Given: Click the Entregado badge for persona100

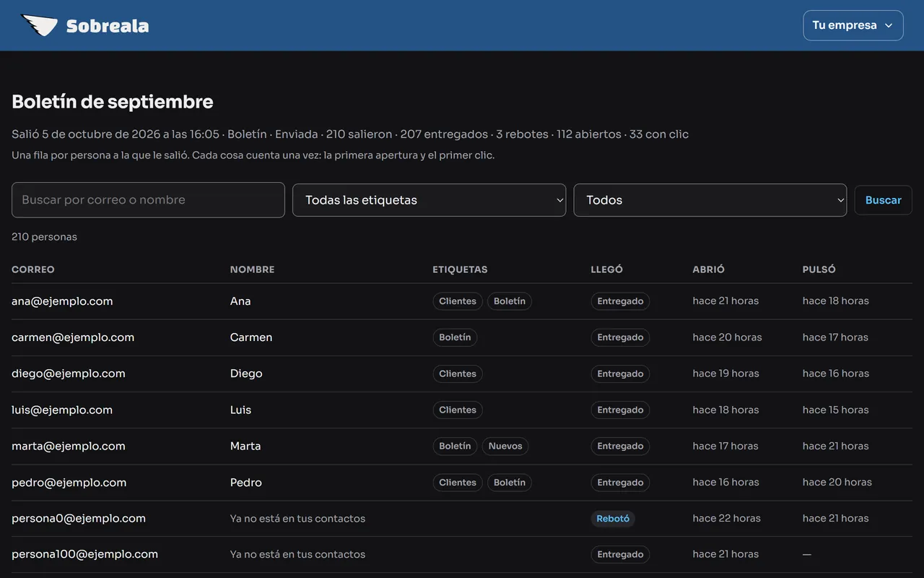Looking at the screenshot, I should (620, 554).
